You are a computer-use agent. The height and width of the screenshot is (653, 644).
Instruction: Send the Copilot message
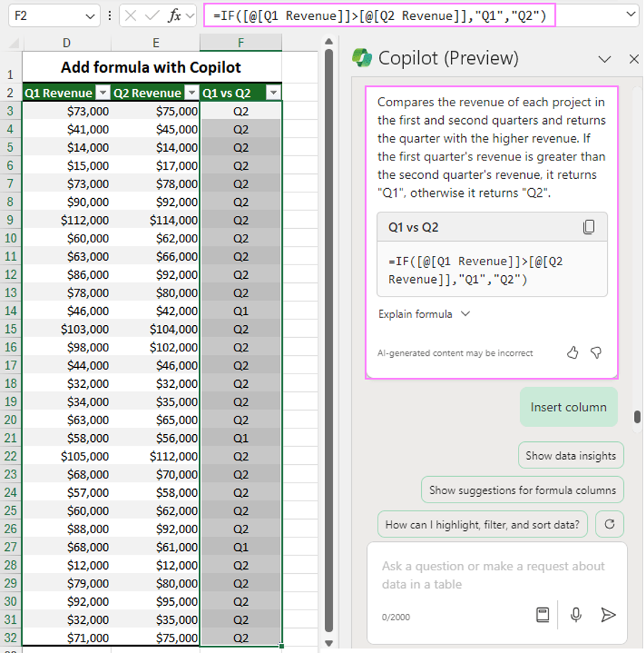click(608, 615)
